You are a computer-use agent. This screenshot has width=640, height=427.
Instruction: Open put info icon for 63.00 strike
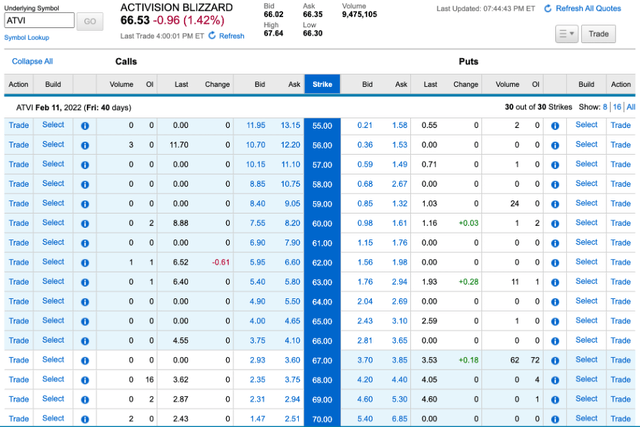[x=555, y=282]
